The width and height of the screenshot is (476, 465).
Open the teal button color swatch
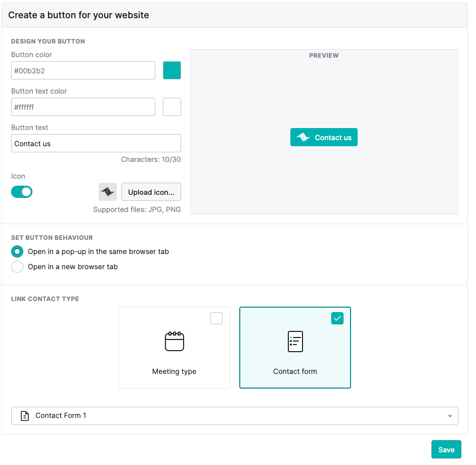pos(172,70)
